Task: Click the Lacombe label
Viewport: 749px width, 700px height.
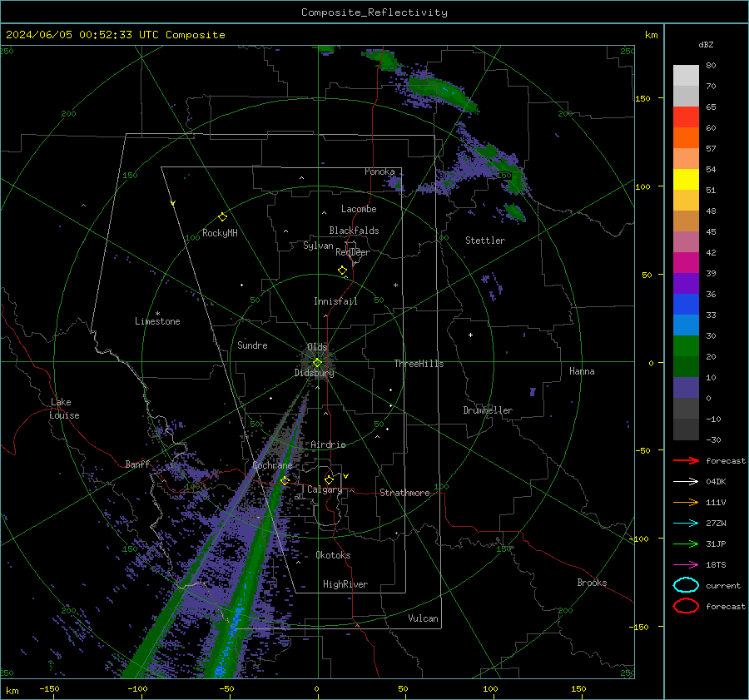Action: 358,209
